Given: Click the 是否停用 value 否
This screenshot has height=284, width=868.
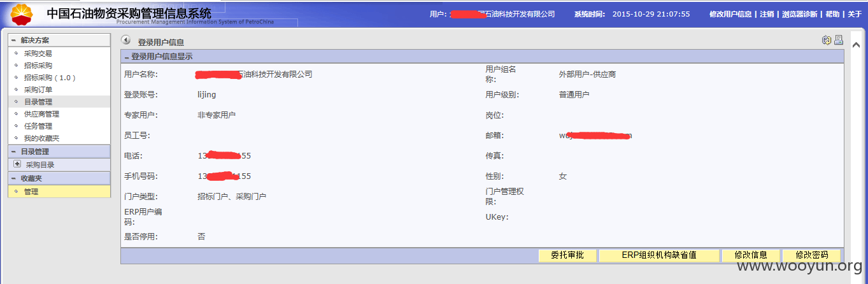Looking at the screenshot, I should coord(201,236).
